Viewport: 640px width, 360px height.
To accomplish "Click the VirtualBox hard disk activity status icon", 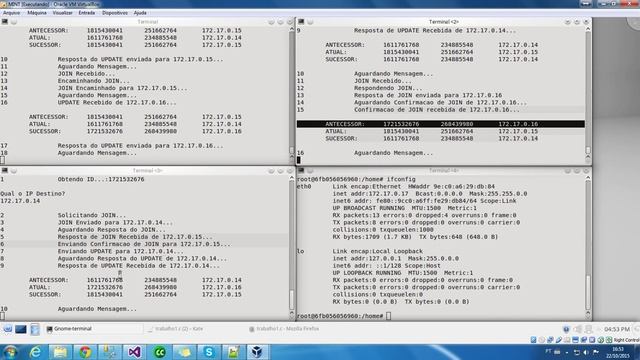I will coord(533,340).
